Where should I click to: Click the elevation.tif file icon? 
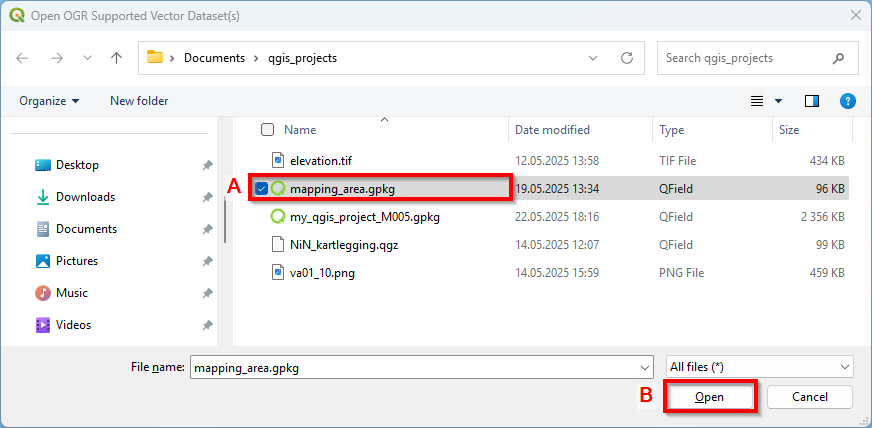coord(278,160)
